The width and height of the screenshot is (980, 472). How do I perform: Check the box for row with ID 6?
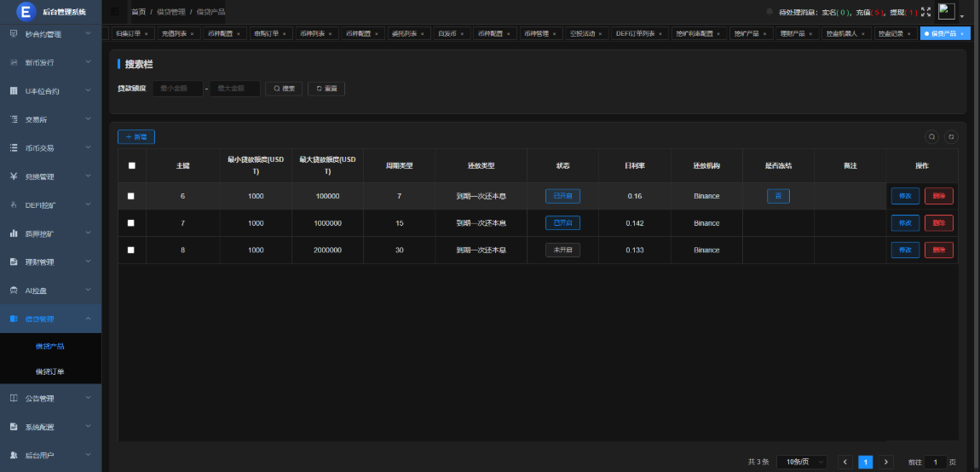click(x=131, y=196)
